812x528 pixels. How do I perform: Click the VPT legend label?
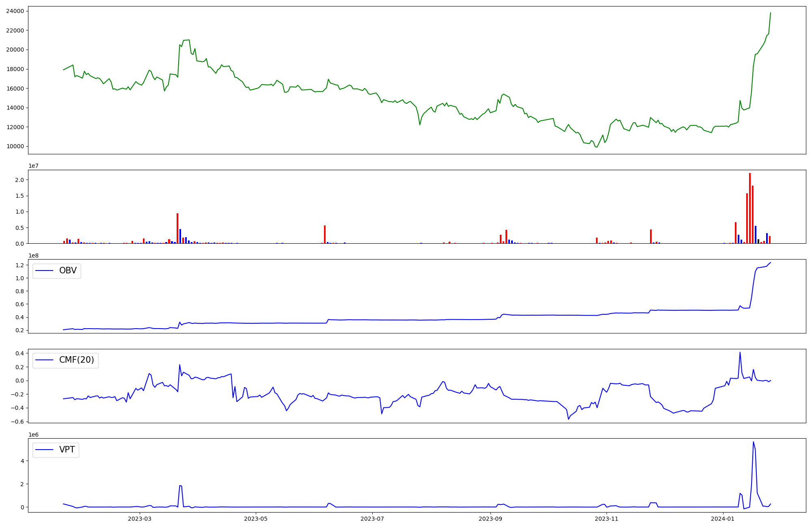coord(67,450)
